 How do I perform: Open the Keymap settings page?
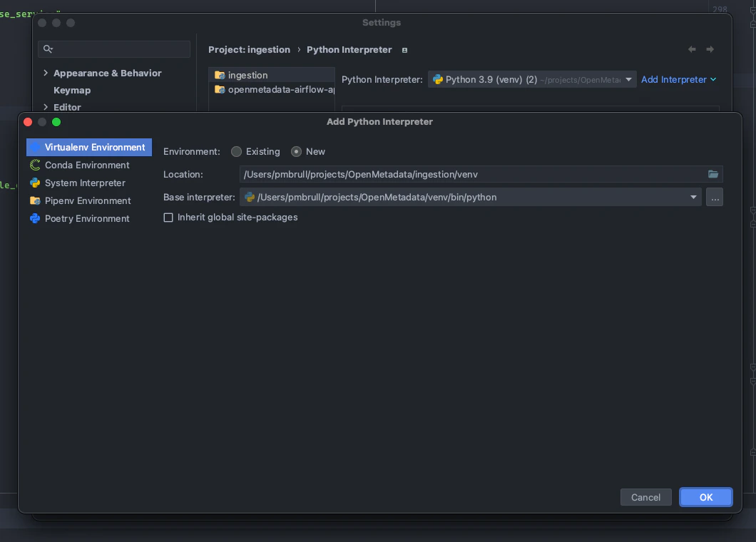point(73,90)
